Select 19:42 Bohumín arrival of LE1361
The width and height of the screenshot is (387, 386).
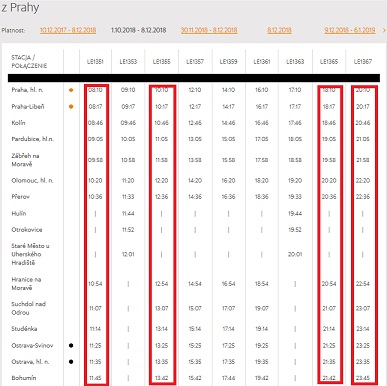click(262, 378)
